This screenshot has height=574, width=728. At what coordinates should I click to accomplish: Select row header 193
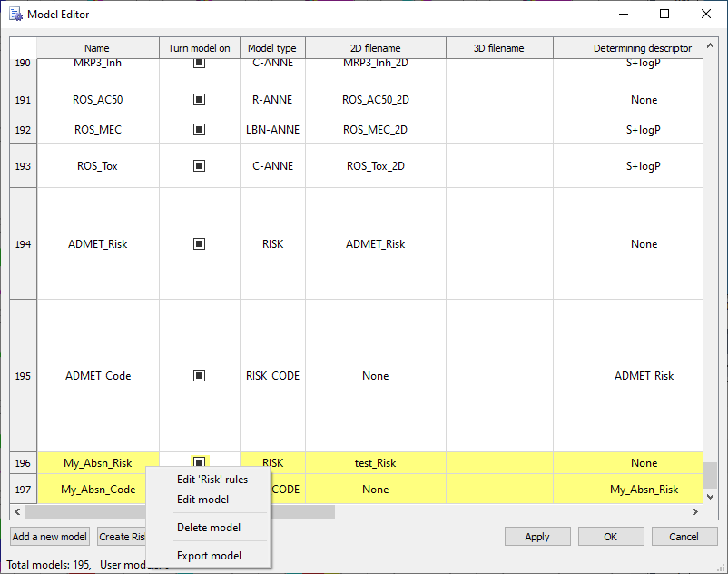tap(23, 166)
